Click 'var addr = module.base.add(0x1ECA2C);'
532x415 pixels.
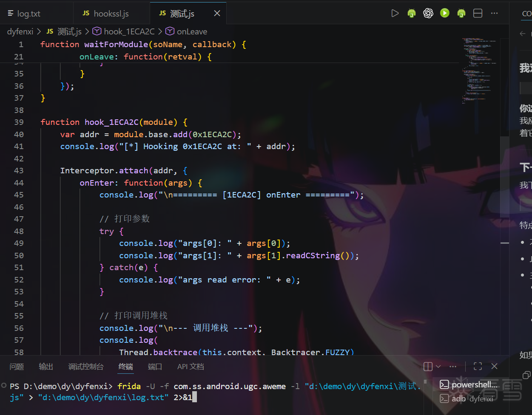point(151,134)
